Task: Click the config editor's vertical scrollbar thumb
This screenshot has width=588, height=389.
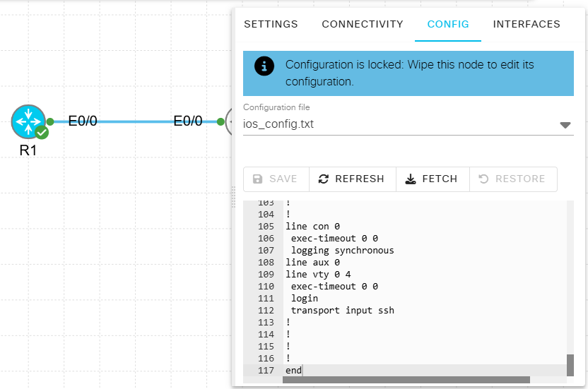Action: [570, 365]
